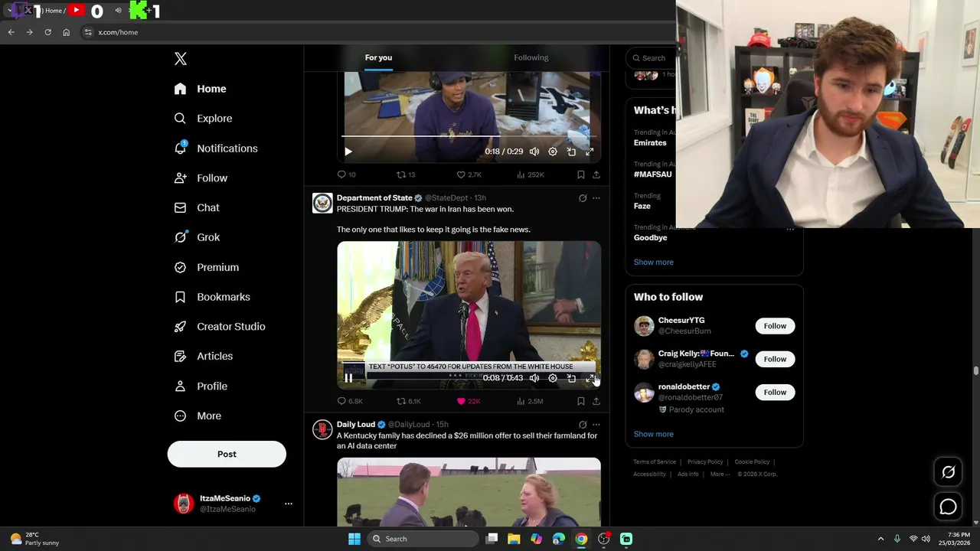Open the Grok floating button
980x551 pixels.
tap(948, 472)
